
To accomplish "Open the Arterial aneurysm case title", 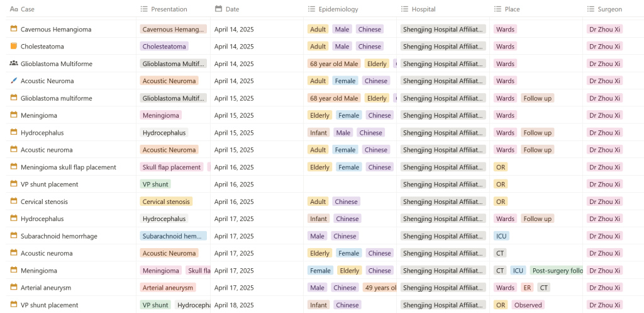I will [x=45, y=288].
